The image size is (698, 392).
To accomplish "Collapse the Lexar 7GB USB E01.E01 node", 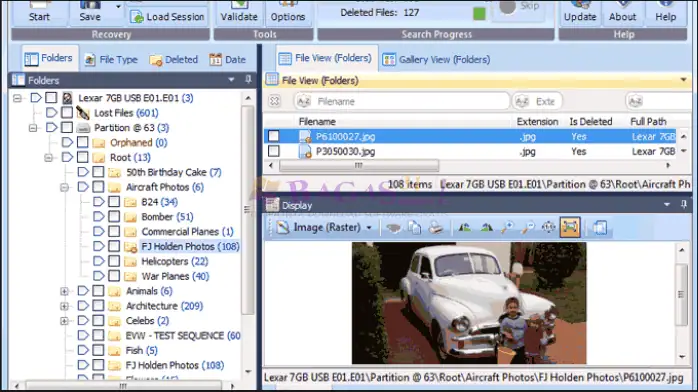I will 17,98.
